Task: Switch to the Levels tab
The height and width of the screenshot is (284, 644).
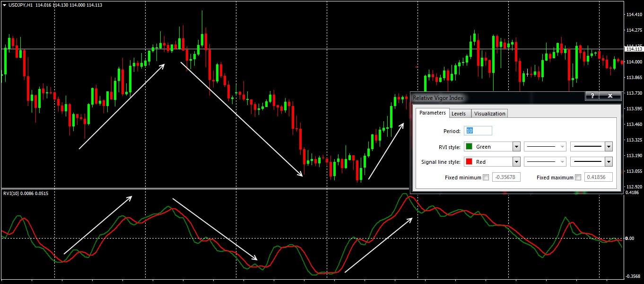Action: (x=458, y=114)
